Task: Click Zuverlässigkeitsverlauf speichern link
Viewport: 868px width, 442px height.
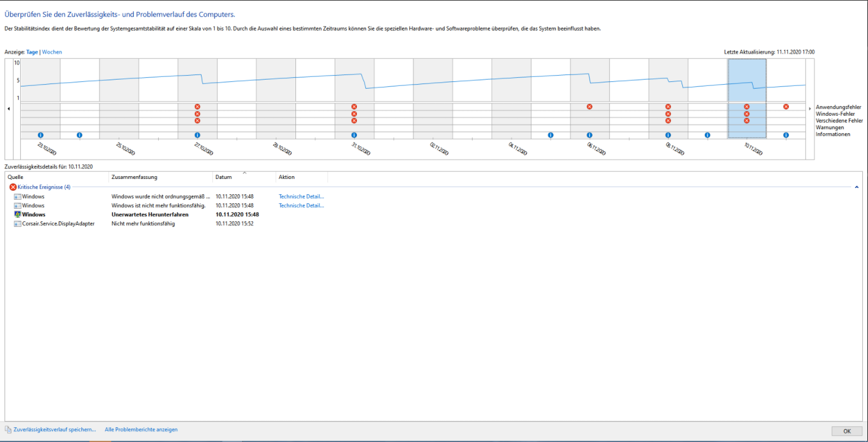Action: 55,430
